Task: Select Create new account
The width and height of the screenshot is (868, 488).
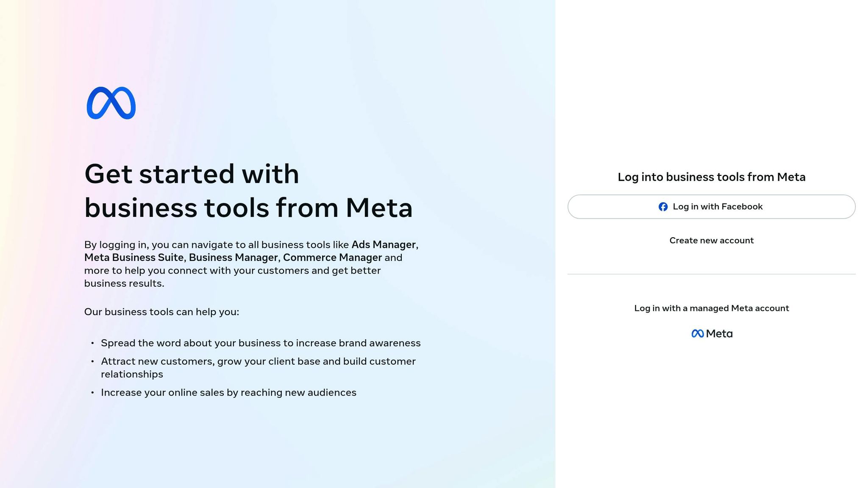Action: tap(711, 241)
